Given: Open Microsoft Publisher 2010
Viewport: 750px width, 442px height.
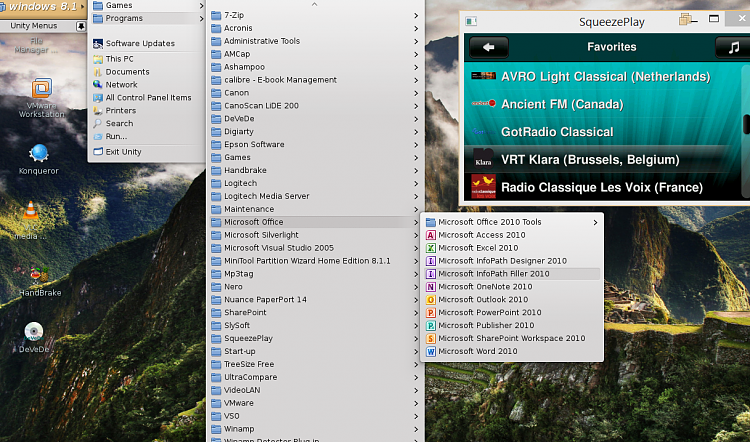Looking at the screenshot, I should (511, 325).
